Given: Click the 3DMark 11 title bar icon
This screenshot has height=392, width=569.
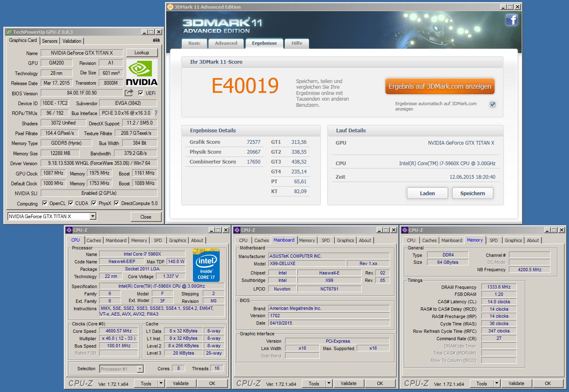Looking at the screenshot, I should click(170, 7).
